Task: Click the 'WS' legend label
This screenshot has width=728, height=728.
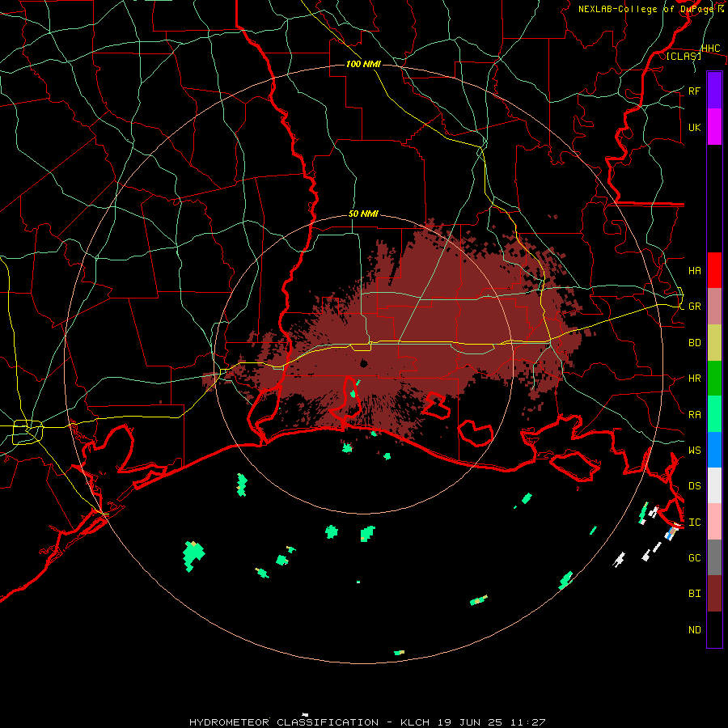Action: [694, 451]
